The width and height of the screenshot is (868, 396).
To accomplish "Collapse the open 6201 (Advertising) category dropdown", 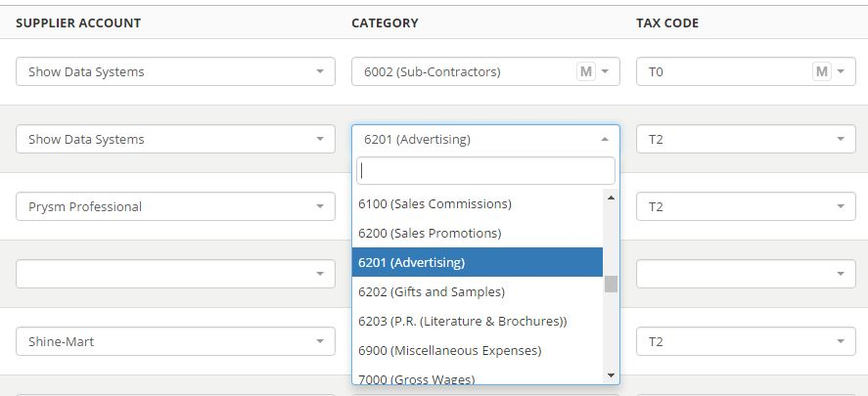I will (485, 139).
